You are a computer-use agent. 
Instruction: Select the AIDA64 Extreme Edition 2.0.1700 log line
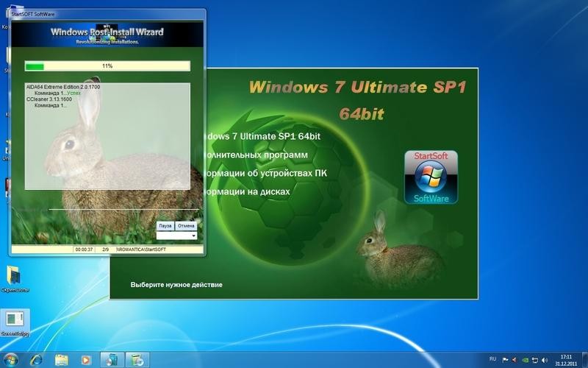coord(63,87)
